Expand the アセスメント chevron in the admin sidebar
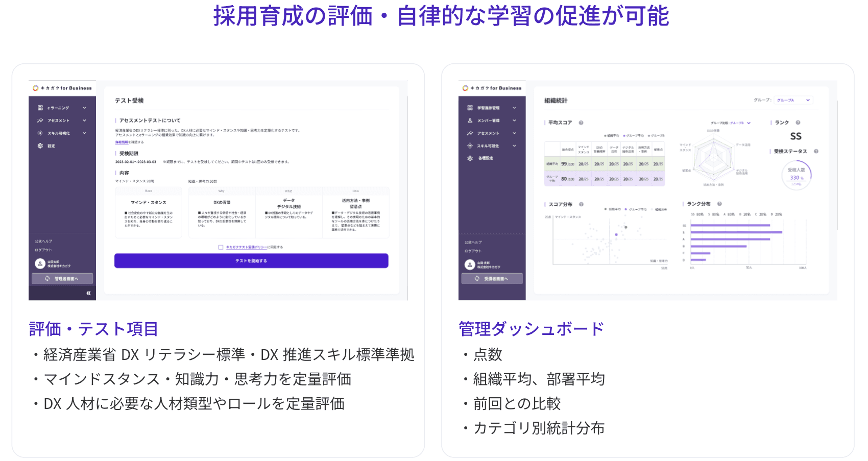The width and height of the screenshot is (868, 461). click(514, 133)
